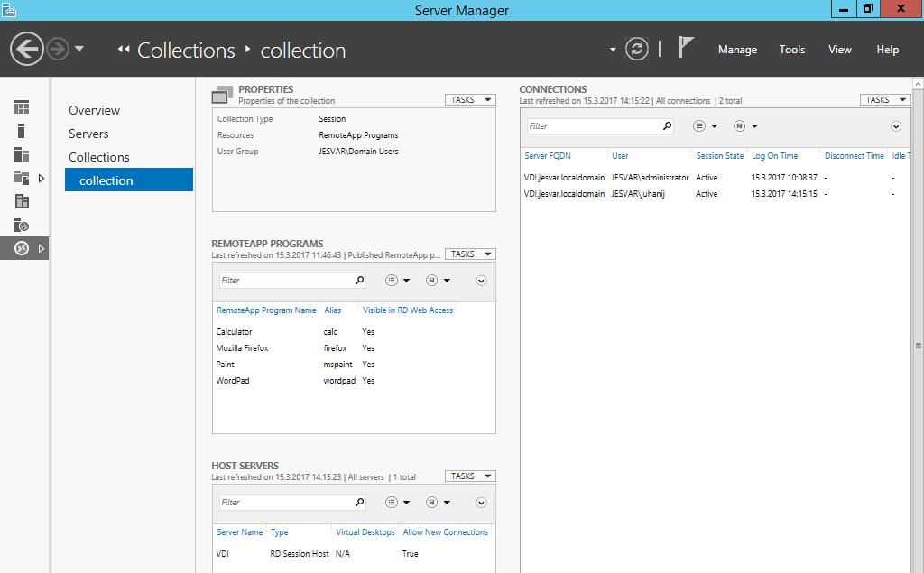This screenshot has height=573, width=924.
Task: Expand File and Storage Services arrow
Action: (42, 178)
